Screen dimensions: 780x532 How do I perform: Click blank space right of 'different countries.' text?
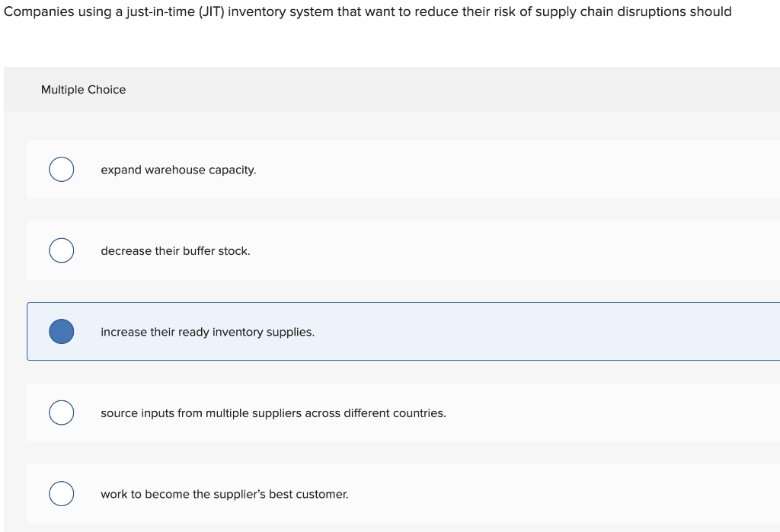click(x=609, y=413)
